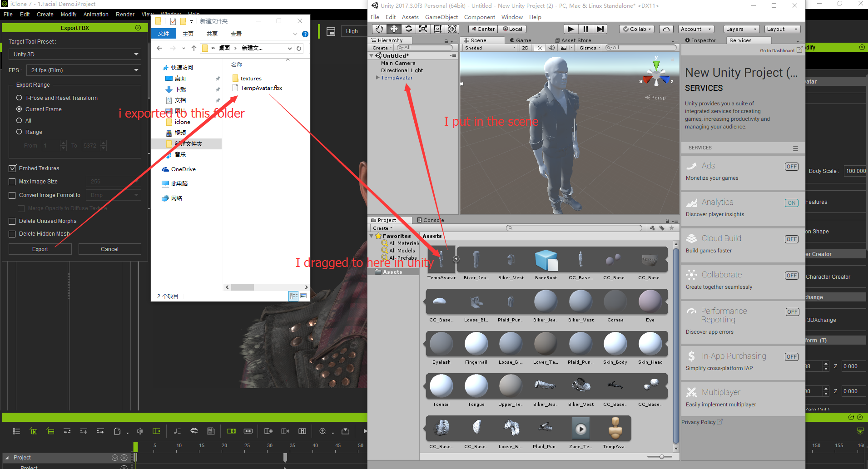The width and height of the screenshot is (868, 469).
Task: Click Save Search star icon in Project
Action: click(672, 228)
